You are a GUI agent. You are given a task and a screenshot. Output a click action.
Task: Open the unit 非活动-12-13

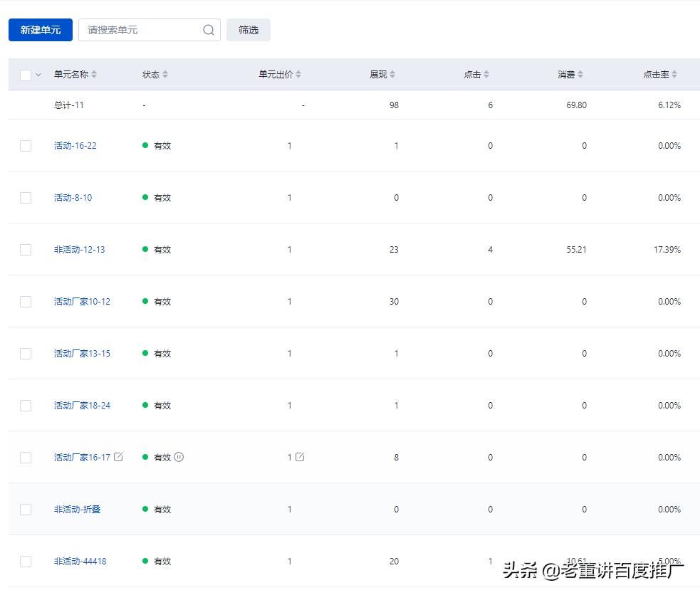coord(78,249)
